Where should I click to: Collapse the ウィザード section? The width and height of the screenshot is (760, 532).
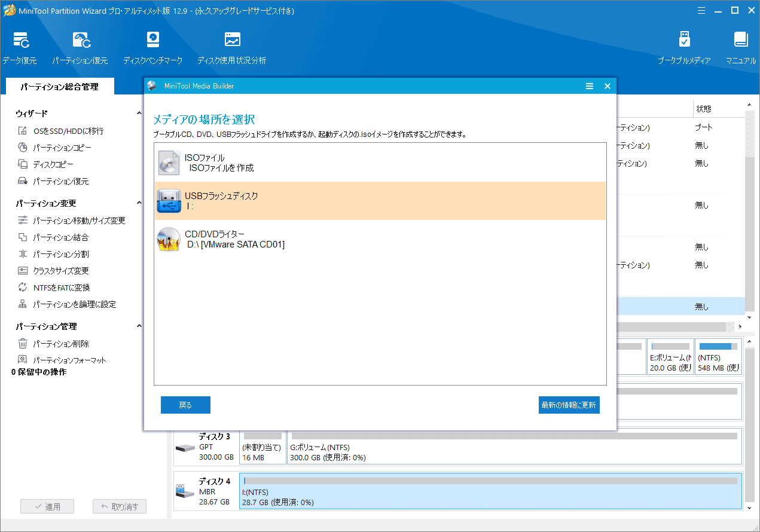[x=139, y=114]
